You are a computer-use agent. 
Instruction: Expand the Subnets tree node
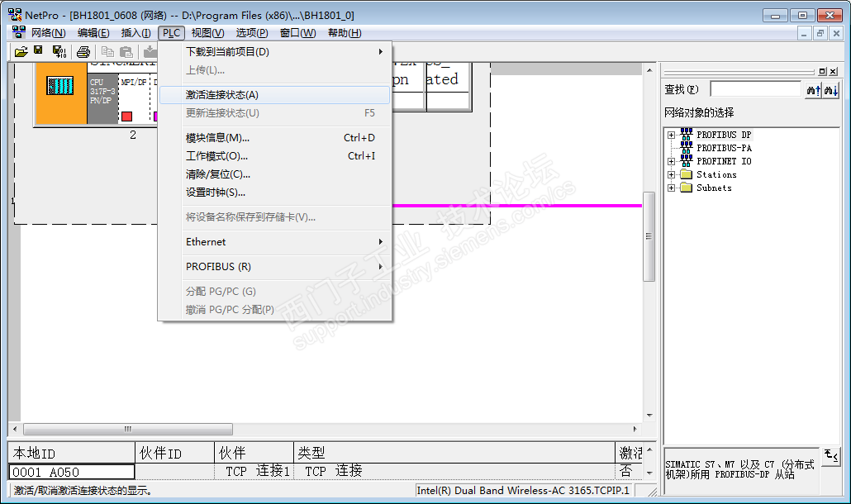[x=672, y=188]
